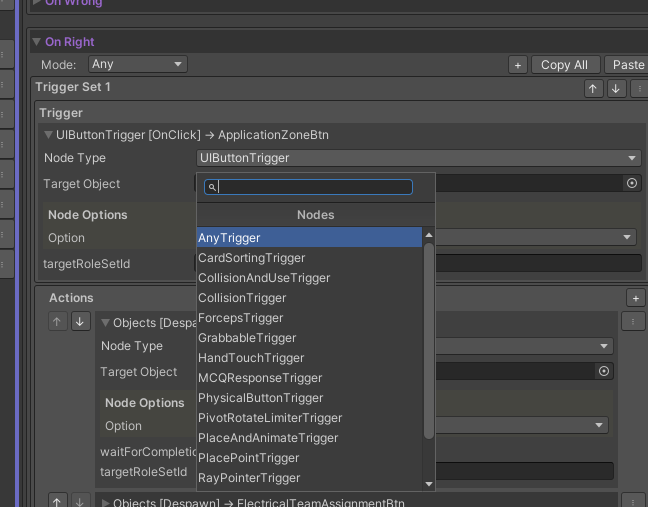Open the UIButtonTrigger Node Type dropdown

pos(418,158)
